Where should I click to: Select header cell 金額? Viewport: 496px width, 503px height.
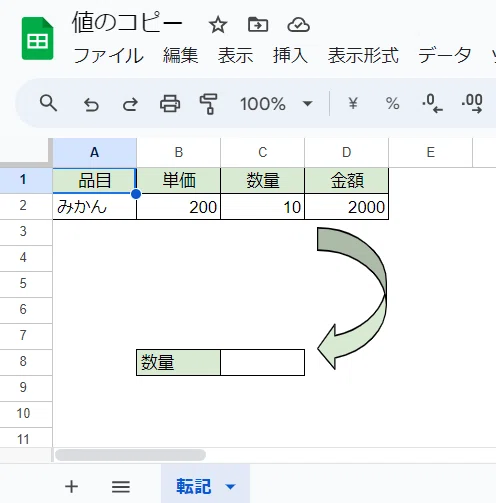click(x=347, y=180)
